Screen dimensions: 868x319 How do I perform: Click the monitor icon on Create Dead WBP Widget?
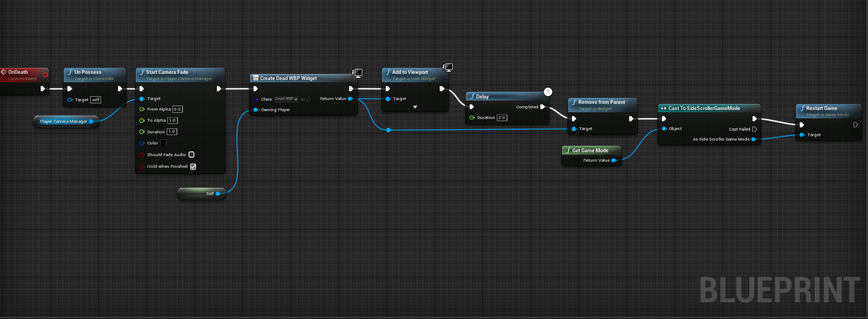coord(358,73)
